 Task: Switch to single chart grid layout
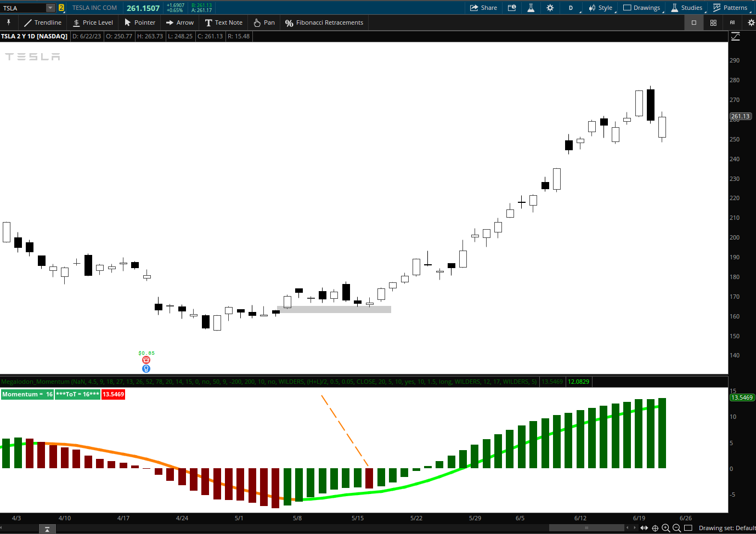pos(694,22)
